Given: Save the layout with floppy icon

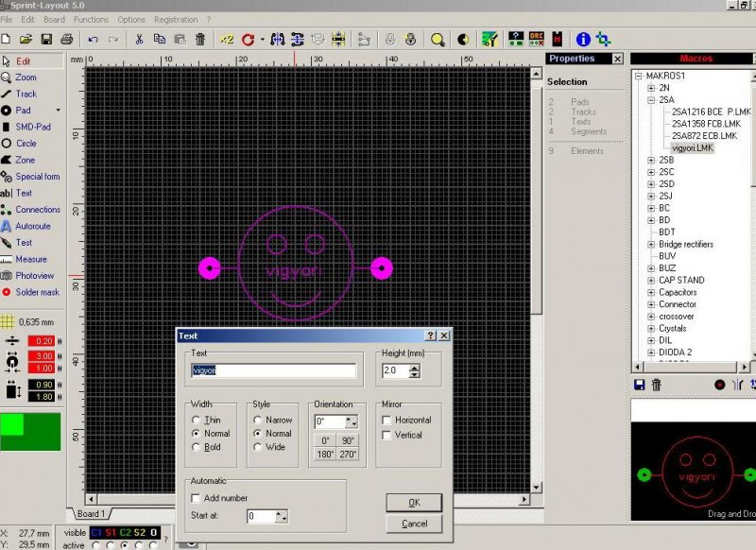Looking at the screenshot, I should click(46, 39).
